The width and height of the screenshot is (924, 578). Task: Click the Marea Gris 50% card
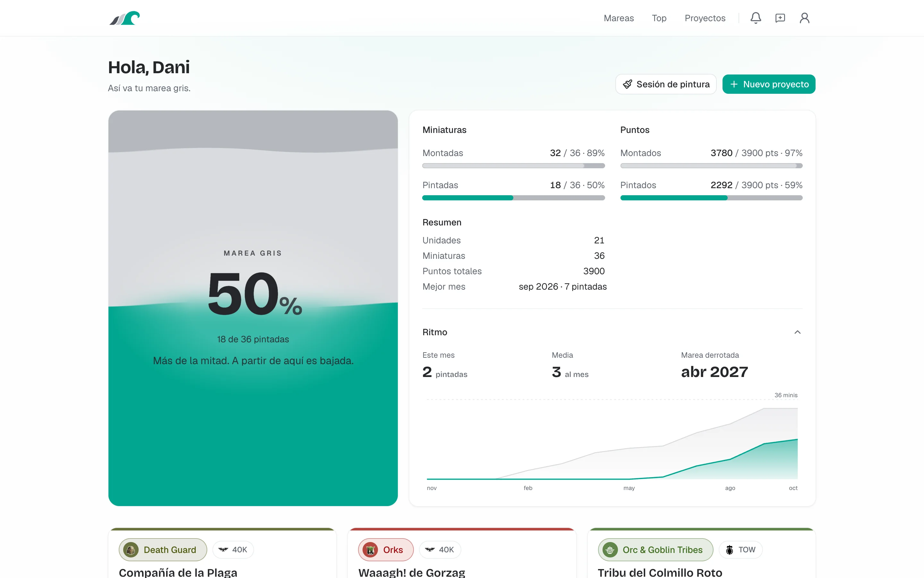253,308
